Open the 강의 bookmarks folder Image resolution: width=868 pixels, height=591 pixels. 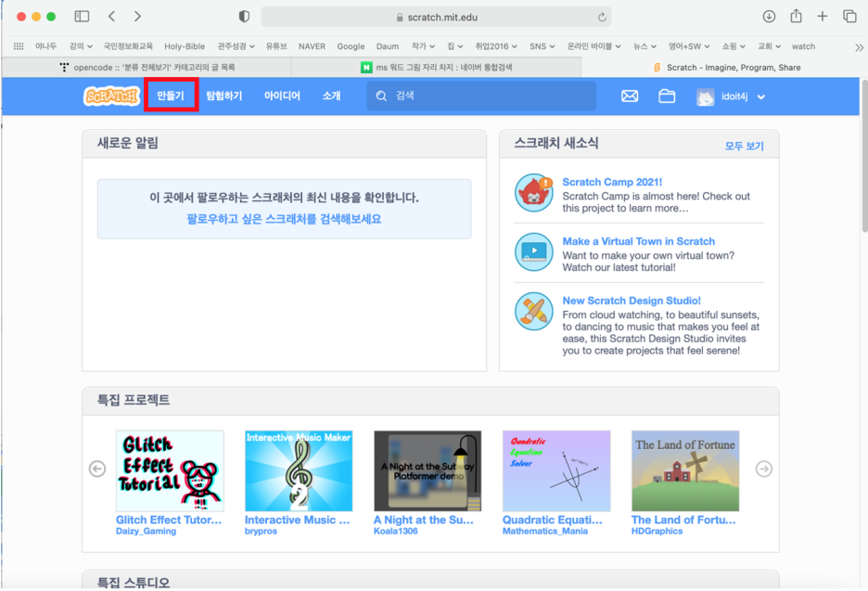point(81,46)
